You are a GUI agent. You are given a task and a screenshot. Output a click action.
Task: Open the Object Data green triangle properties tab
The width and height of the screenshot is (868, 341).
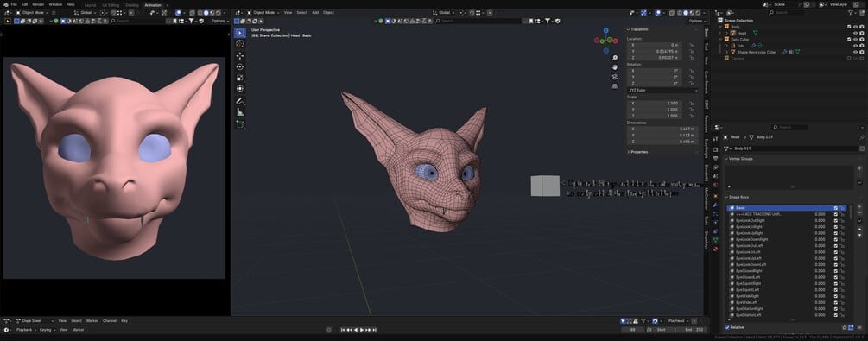(x=715, y=240)
